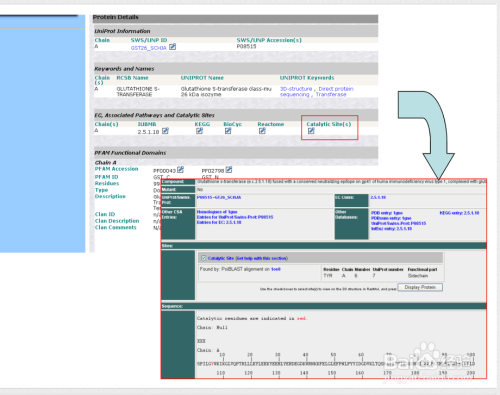Open Entries for EC 2.5.1.18 link
Screen dimensions: 500x395
[x=219, y=222]
